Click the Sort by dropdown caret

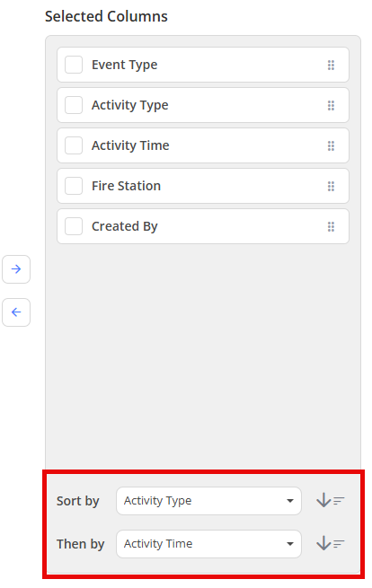click(290, 501)
